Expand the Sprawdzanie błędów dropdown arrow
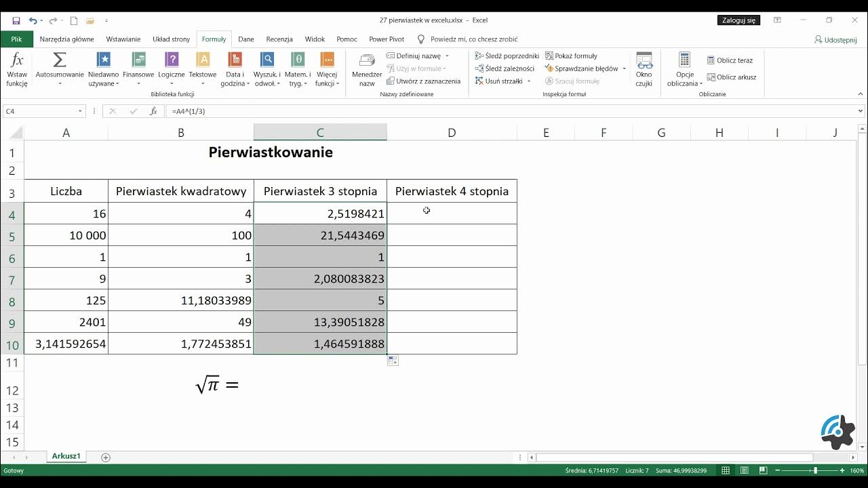Image resolution: width=868 pixels, height=488 pixels. [x=624, y=68]
